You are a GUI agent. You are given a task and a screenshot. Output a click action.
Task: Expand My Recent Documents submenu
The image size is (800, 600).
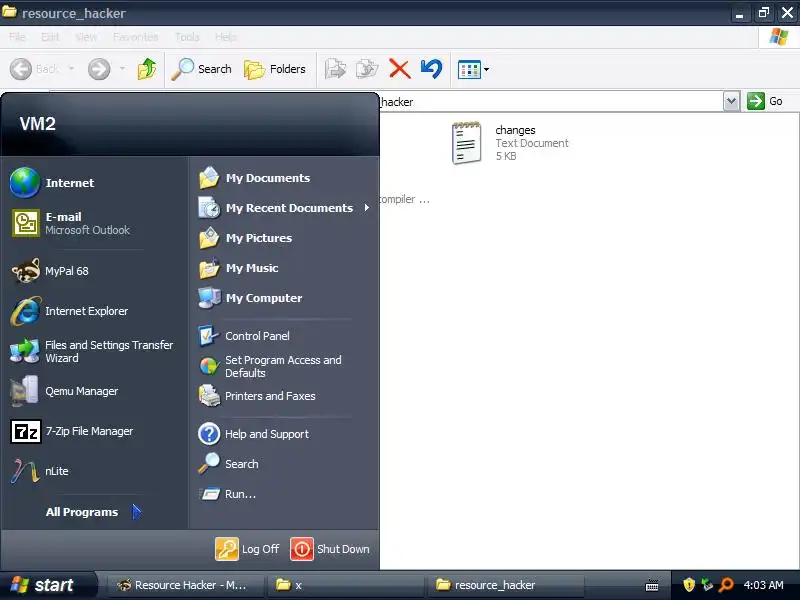coord(284,208)
